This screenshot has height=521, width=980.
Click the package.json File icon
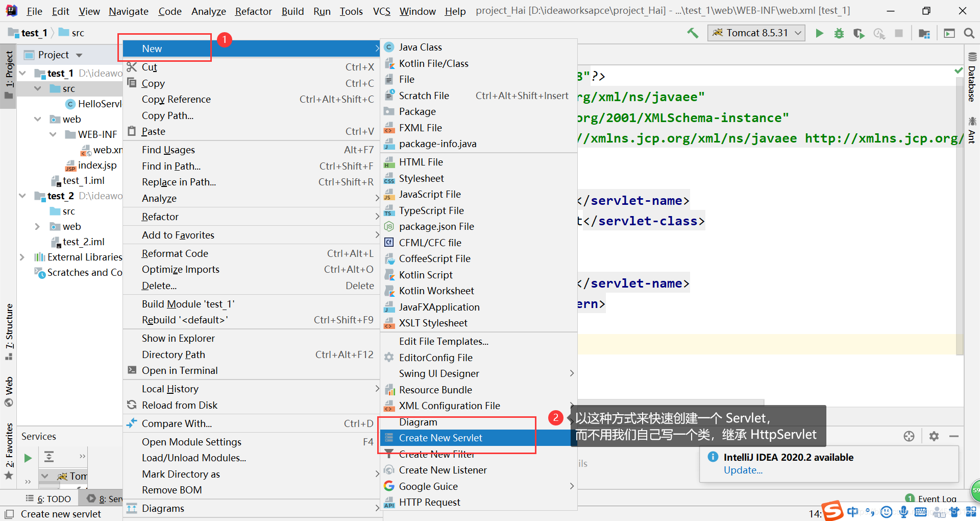coord(389,227)
